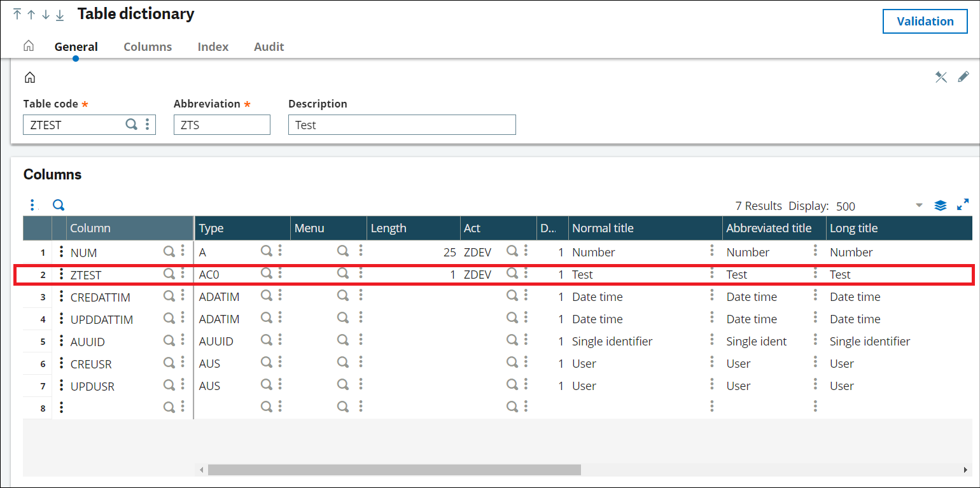Click the Validation button

pos(925,21)
